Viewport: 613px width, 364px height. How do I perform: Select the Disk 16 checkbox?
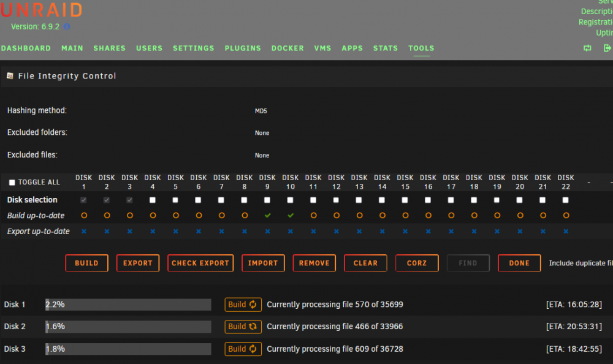pos(428,200)
